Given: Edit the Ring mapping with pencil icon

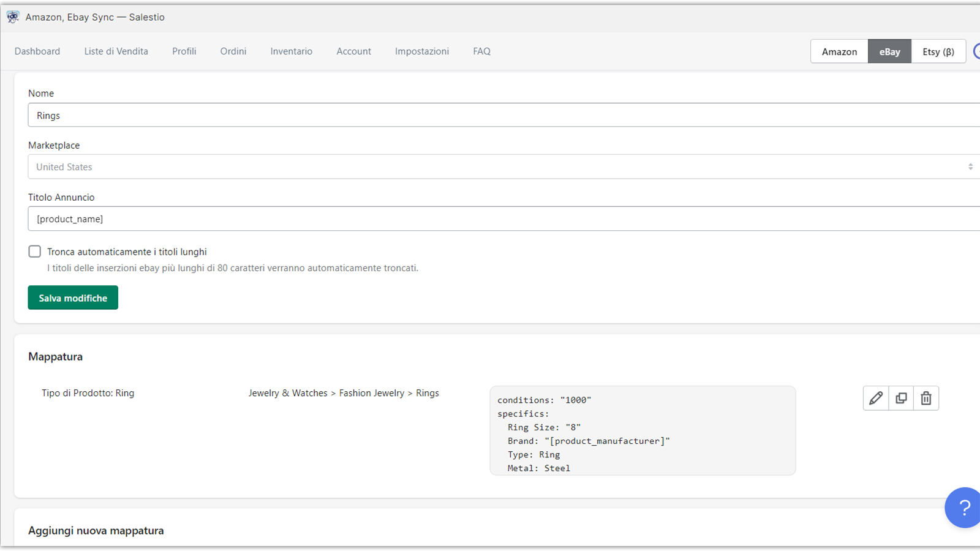Looking at the screenshot, I should [876, 398].
